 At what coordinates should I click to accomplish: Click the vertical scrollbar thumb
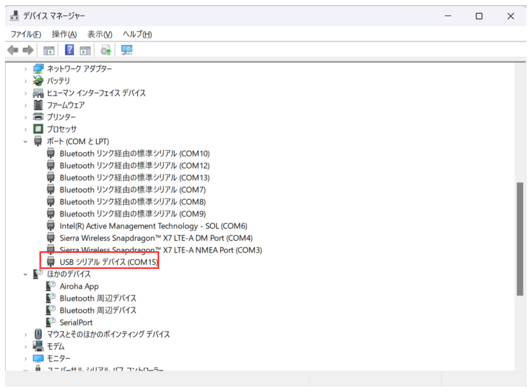(x=520, y=239)
